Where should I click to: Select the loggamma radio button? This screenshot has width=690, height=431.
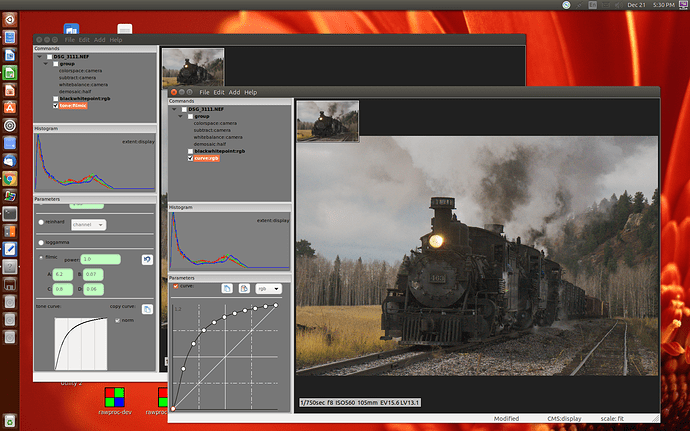pyautogui.click(x=41, y=243)
